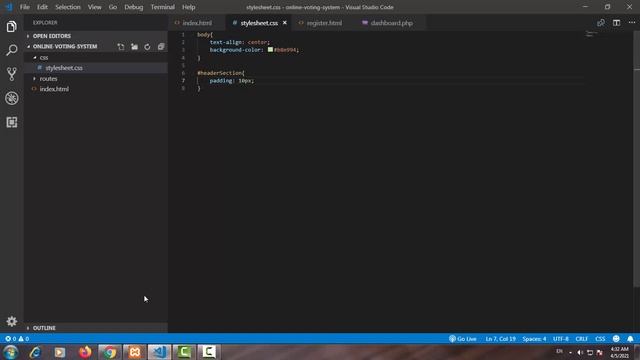640x360 pixels.
Task: Open the Selection menu
Action: coord(68,7)
